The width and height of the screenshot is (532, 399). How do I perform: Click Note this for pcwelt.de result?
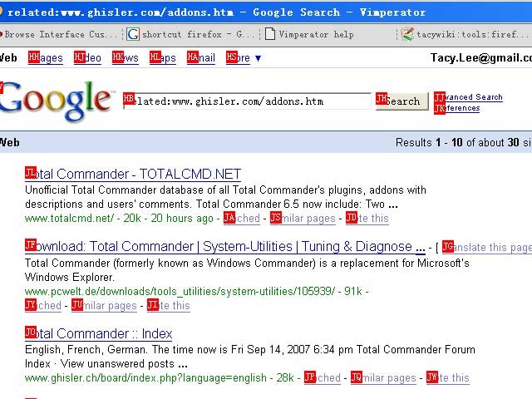click(x=169, y=305)
